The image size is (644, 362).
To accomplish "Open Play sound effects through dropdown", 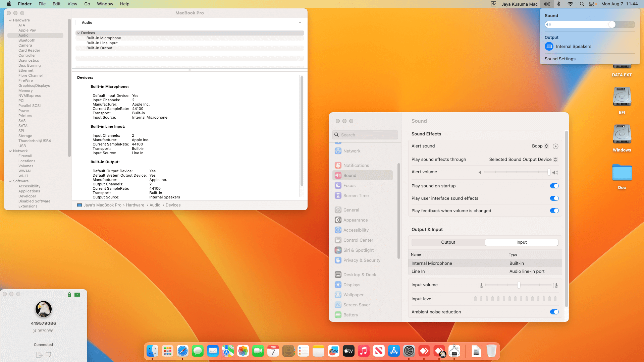I will click(x=523, y=160).
